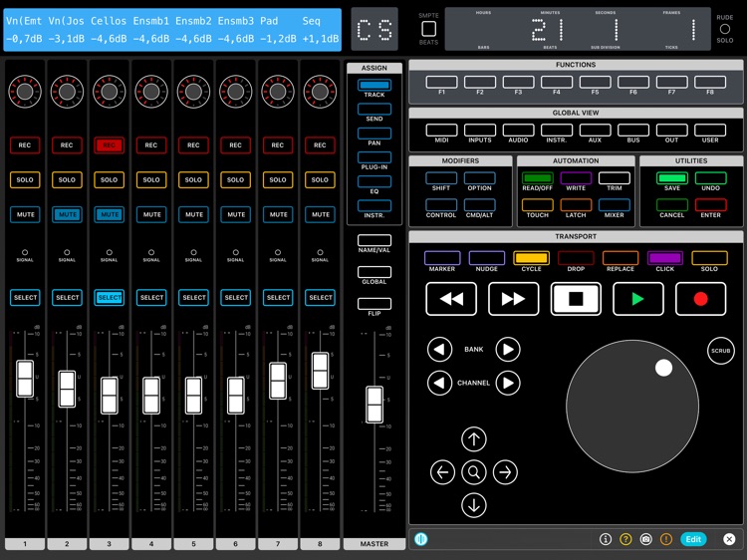The width and height of the screenshot is (747, 560).
Task: Click the pan knob of channel 4
Action: (151, 92)
